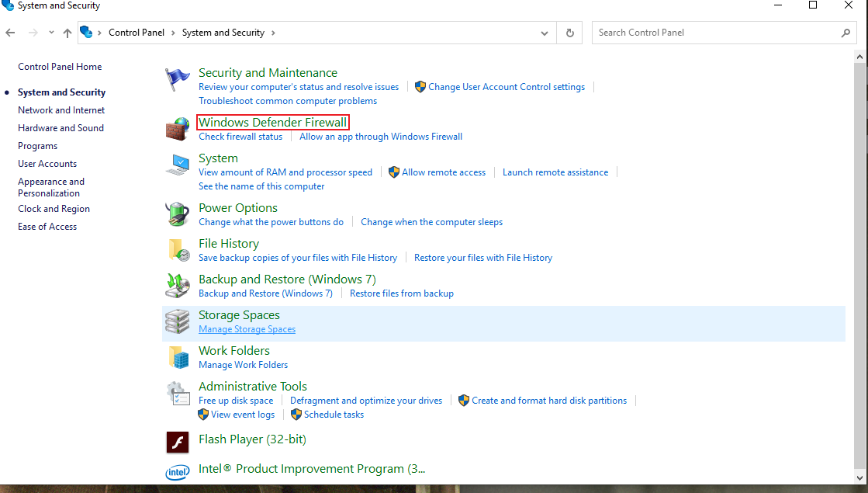
Task: Expand the address bar history dropdown
Action: (x=545, y=33)
